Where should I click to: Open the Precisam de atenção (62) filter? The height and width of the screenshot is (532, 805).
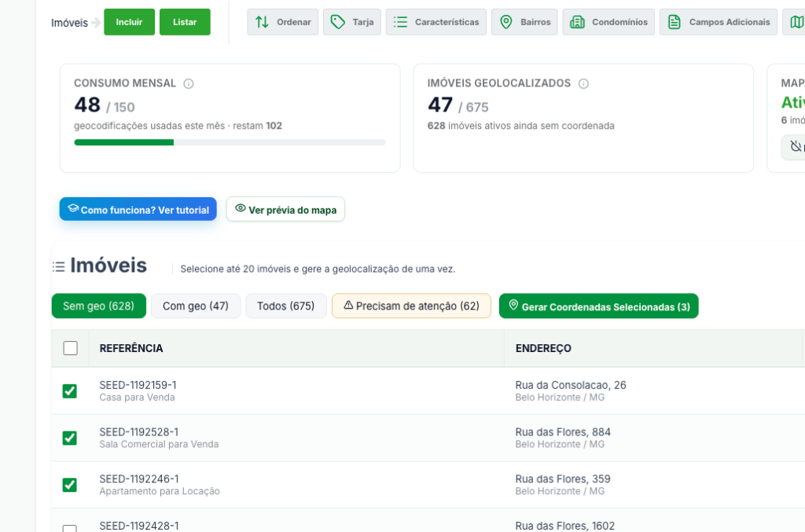411,306
